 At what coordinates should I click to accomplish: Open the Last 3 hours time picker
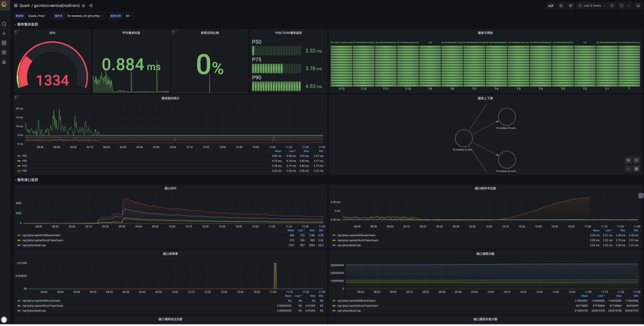click(593, 6)
